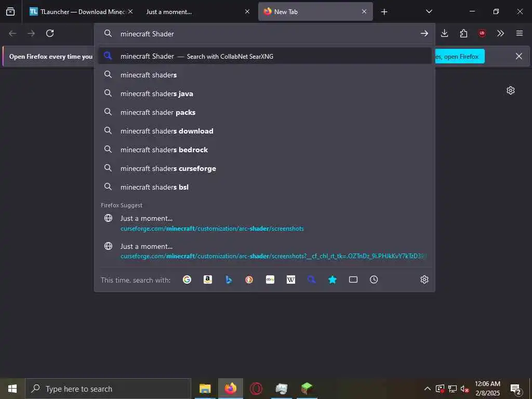This screenshot has width=532, height=399.
Task: Choose suggestion 'minecraft shaders curseforge'
Action: [264, 168]
